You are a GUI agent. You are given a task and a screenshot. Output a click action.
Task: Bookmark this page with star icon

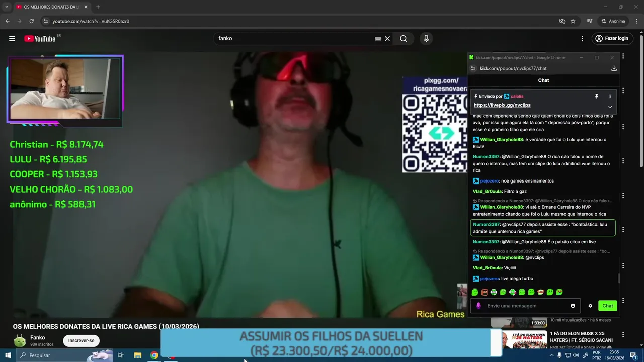[573, 21]
